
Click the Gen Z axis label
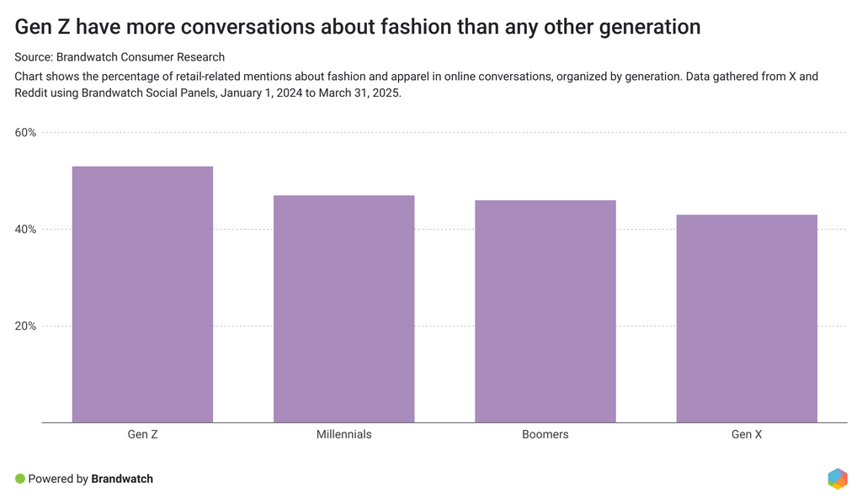click(x=142, y=435)
